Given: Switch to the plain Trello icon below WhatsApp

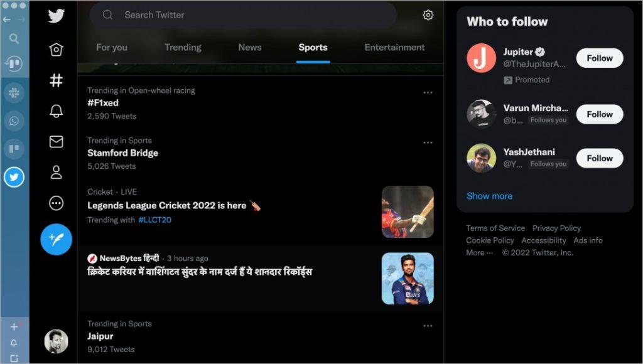Looking at the screenshot, I should [14, 148].
